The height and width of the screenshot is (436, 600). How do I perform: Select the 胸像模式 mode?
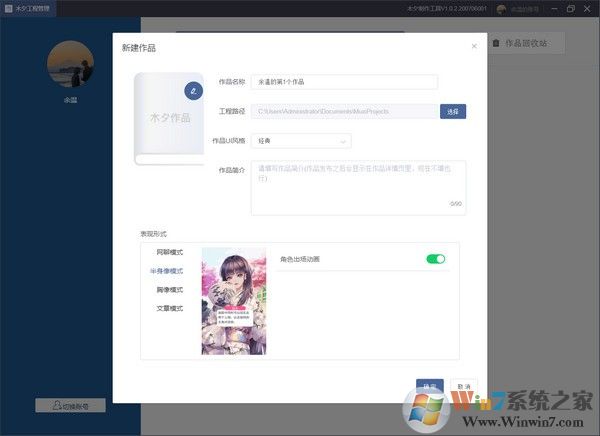[x=170, y=290]
